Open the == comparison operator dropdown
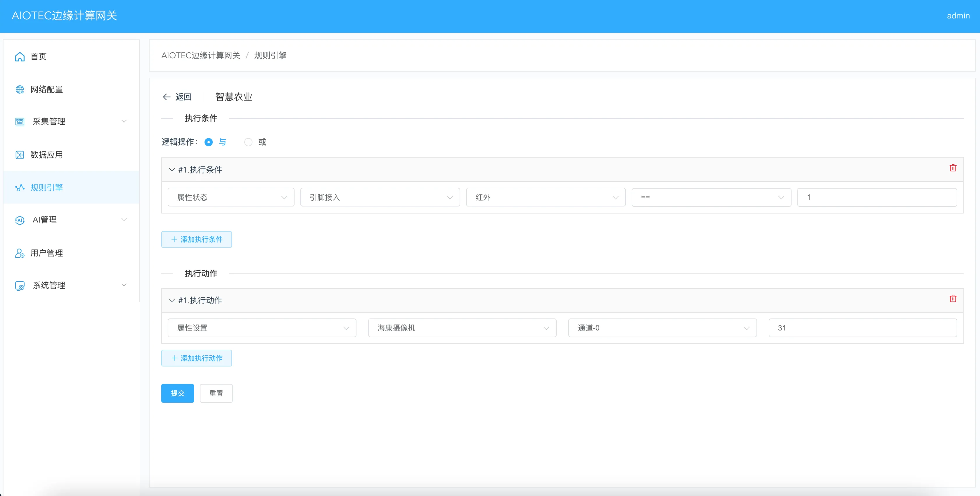 711,198
